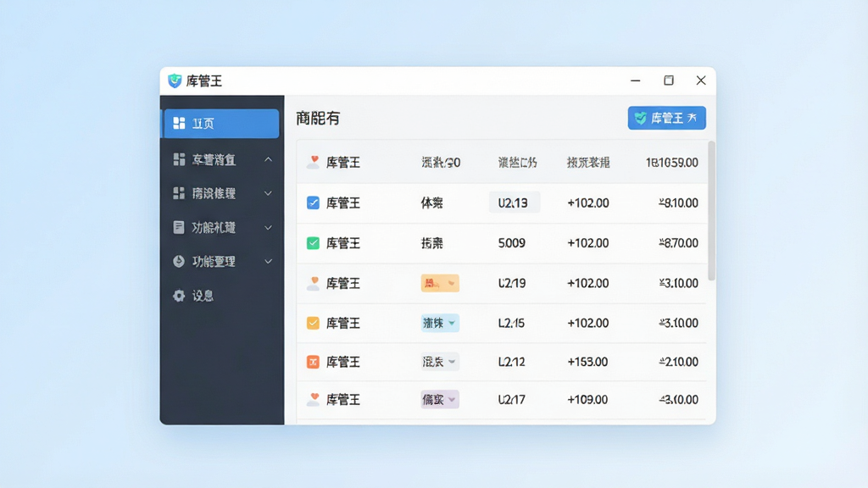Click the U2/19 code cell
The image size is (868, 488).
point(511,283)
